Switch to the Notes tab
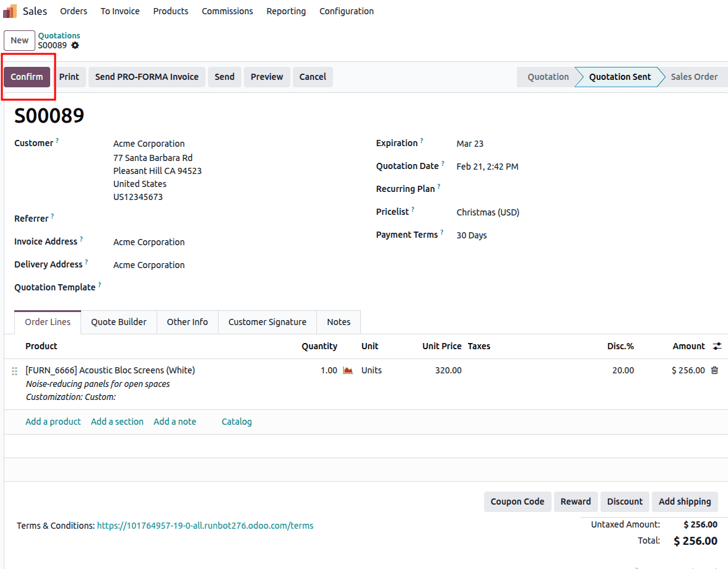 coord(339,322)
